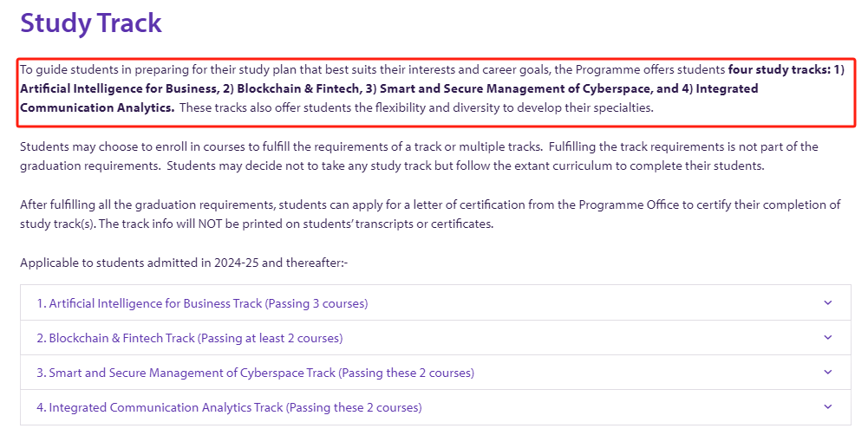Screen dimensions: 868x435
Task: Expand '2. Blockchain & Fintech Track' label
Action: click(x=190, y=338)
